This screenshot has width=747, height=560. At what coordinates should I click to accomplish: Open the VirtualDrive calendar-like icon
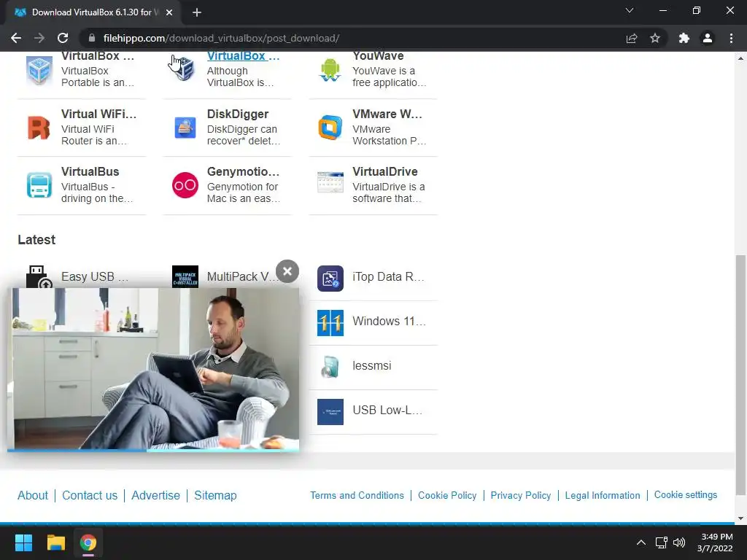click(330, 183)
